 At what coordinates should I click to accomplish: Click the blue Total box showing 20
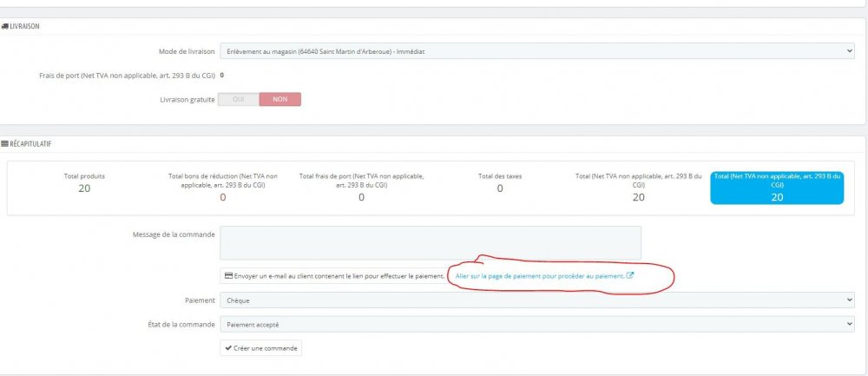tap(777, 188)
